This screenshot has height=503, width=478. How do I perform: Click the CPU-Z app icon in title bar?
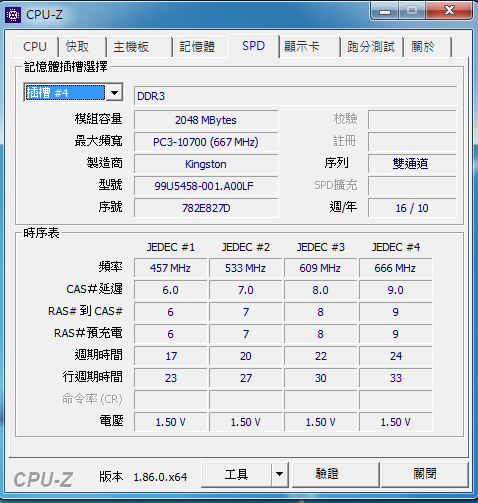click(13, 15)
